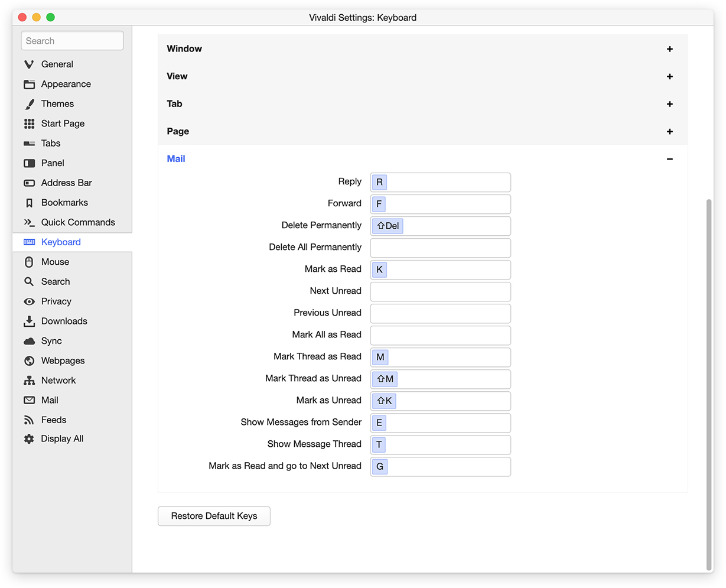This screenshot has width=726, height=588.
Task: Edit the Forward shortcut field
Action: [441, 204]
